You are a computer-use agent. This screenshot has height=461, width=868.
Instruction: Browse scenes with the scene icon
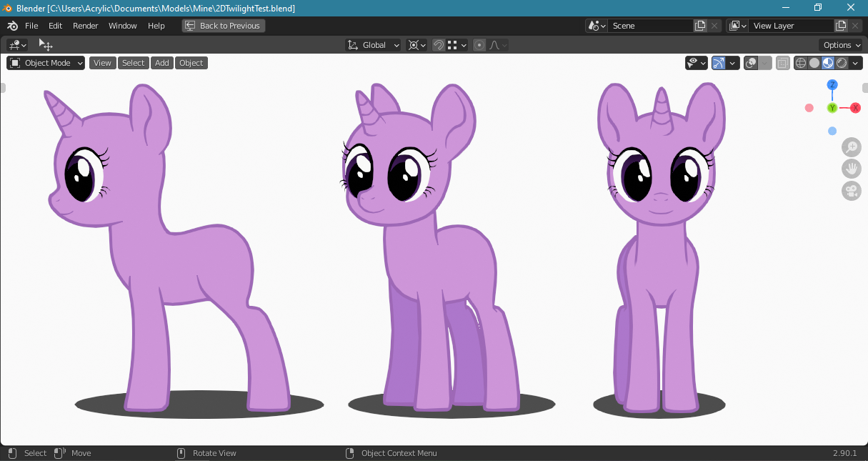tap(597, 26)
